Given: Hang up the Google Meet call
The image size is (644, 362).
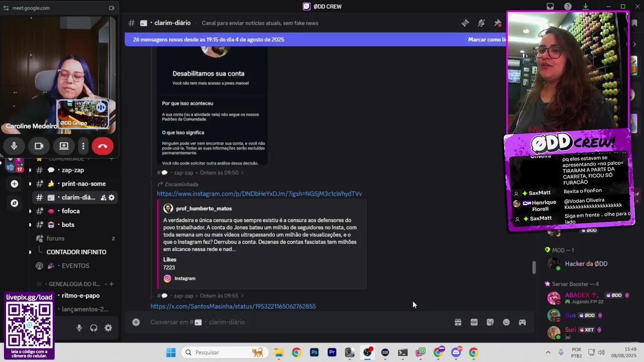Looking at the screenshot, I should click(103, 146).
